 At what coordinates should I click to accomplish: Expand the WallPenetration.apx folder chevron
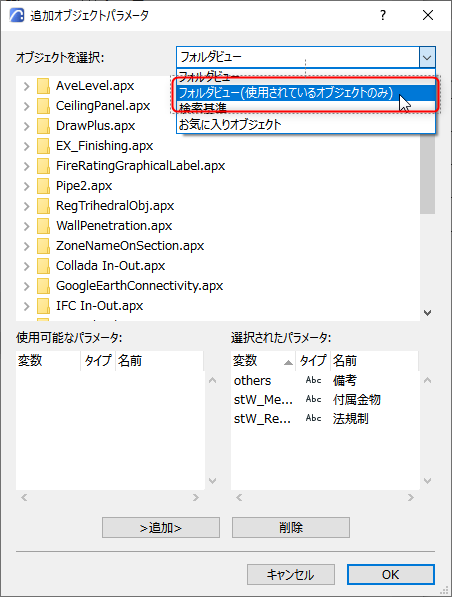26,226
